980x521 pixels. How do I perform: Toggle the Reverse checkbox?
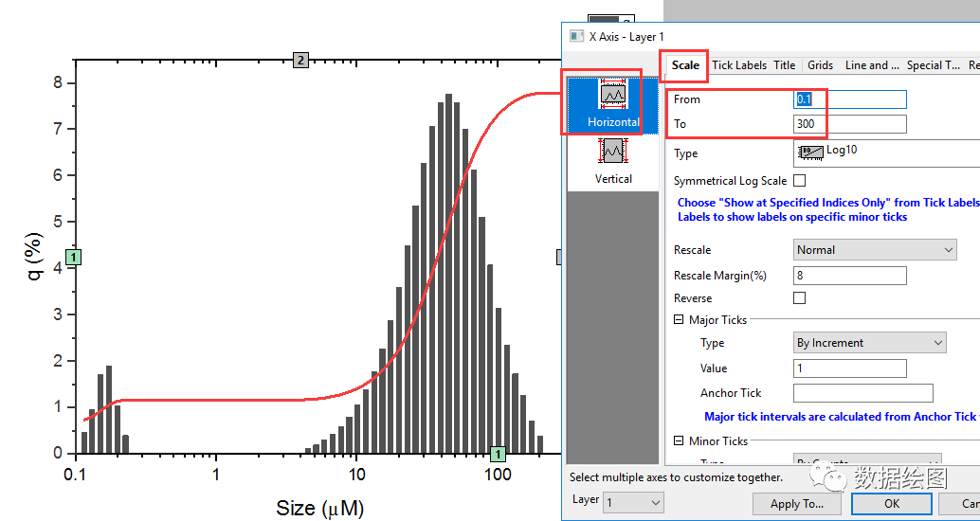[799, 298]
